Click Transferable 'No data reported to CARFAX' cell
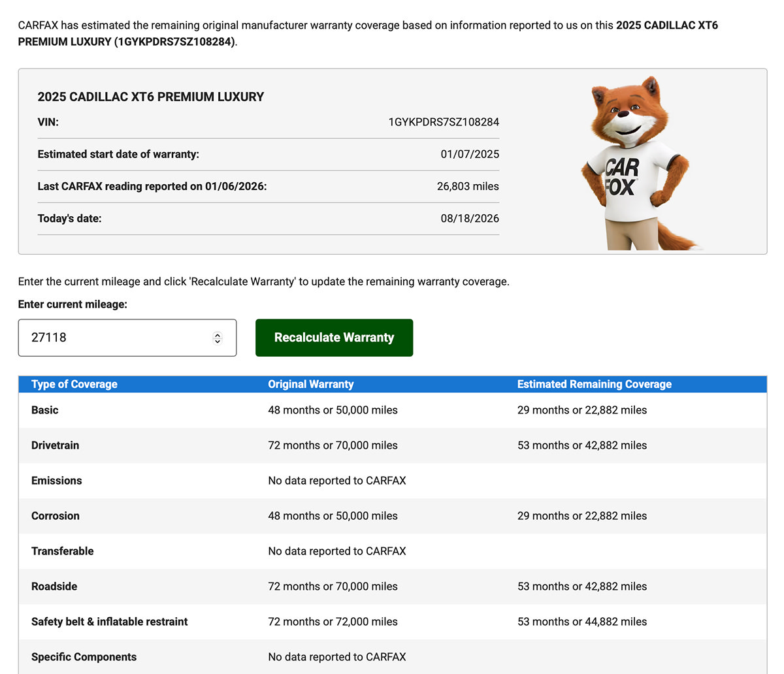 click(x=337, y=551)
